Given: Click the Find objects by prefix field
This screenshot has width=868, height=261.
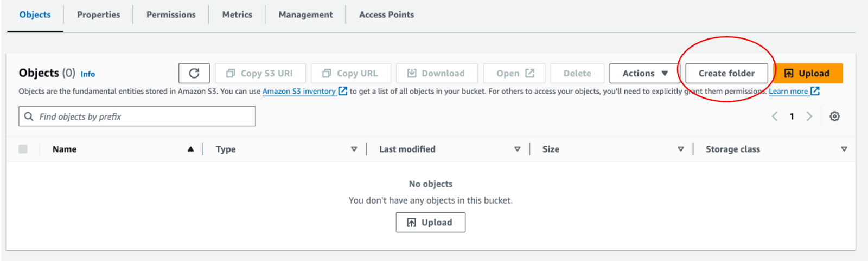Looking at the screenshot, I should [x=137, y=116].
